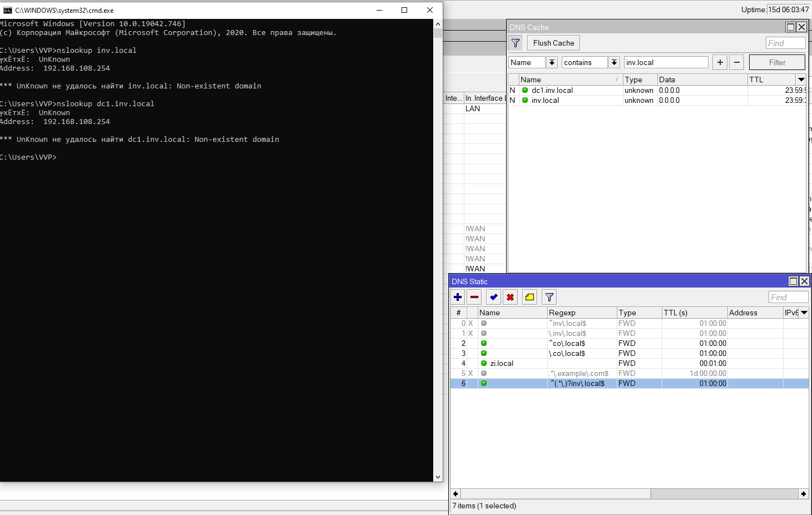Image resolution: width=812 pixels, height=515 pixels.
Task: Click the add (plus) button in DNS Static
Action: click(x=458, y=297)
